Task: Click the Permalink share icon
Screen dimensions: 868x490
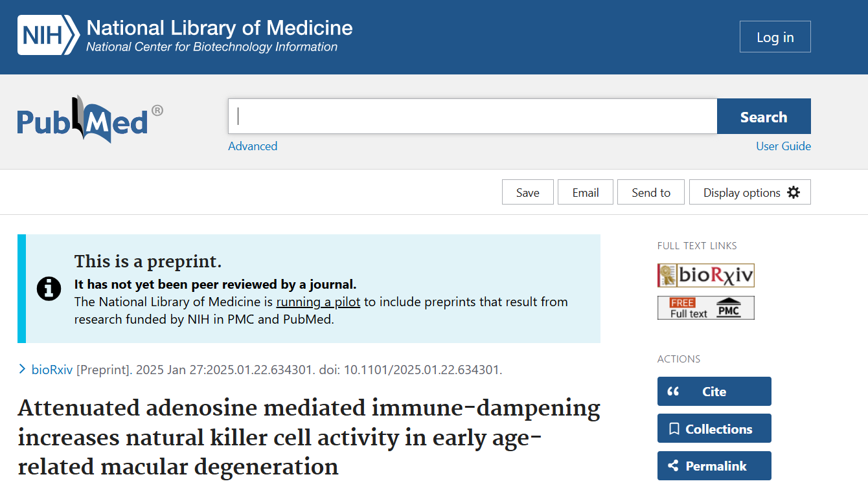Action: pyautogui.click(x=672, y=465)
